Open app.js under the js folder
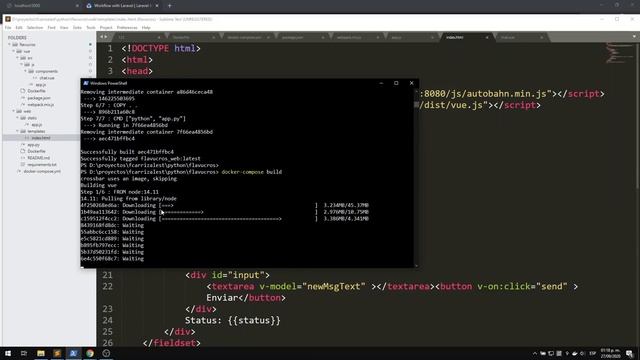Image resolution: width=640 pixels, height=360 pixels. (40, 84)
